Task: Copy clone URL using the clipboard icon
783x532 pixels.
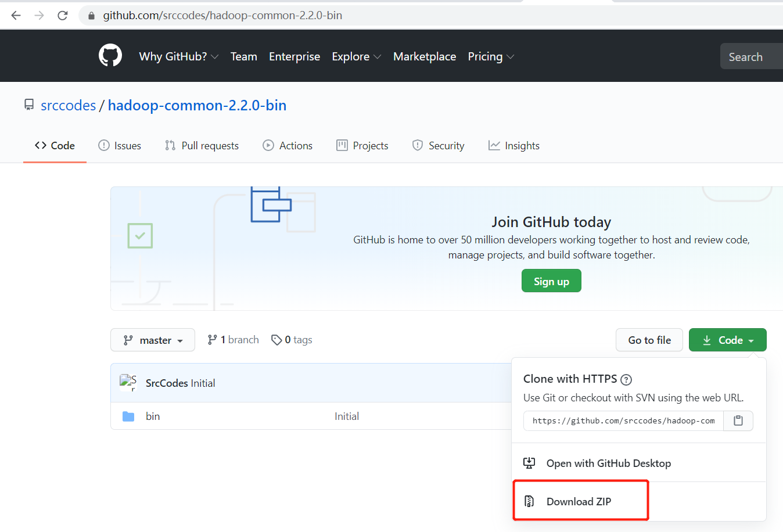Action: (x=738, y=420)
